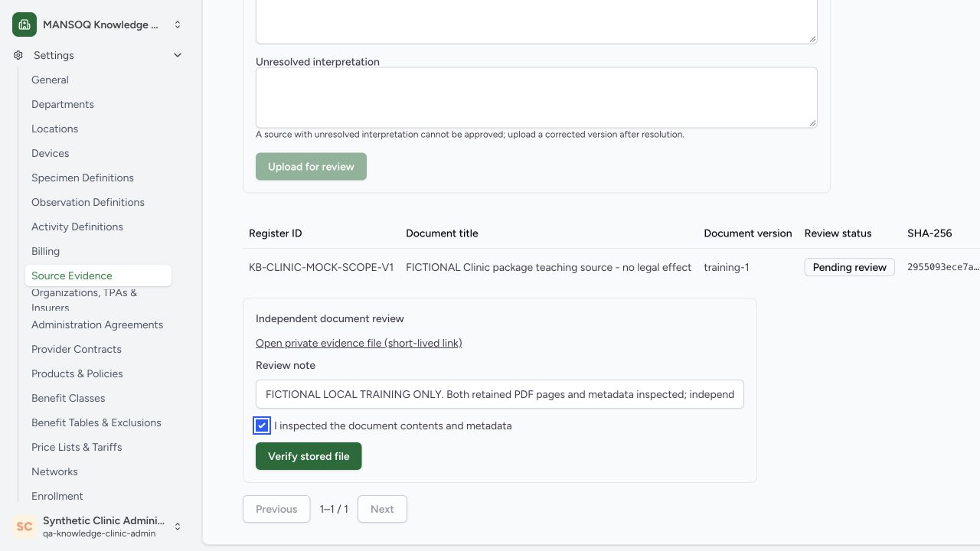Focus the Unresolved interpretation textarea

tap(537, 97)
